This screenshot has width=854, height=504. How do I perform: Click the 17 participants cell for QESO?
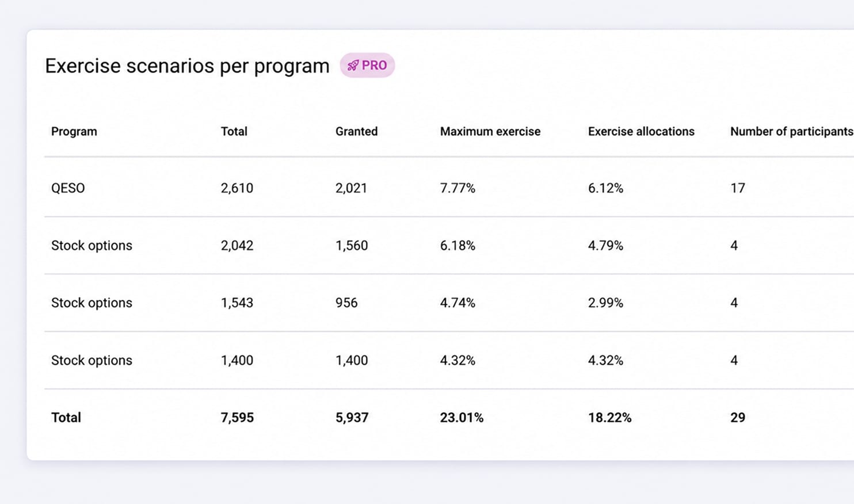(738, 188)
